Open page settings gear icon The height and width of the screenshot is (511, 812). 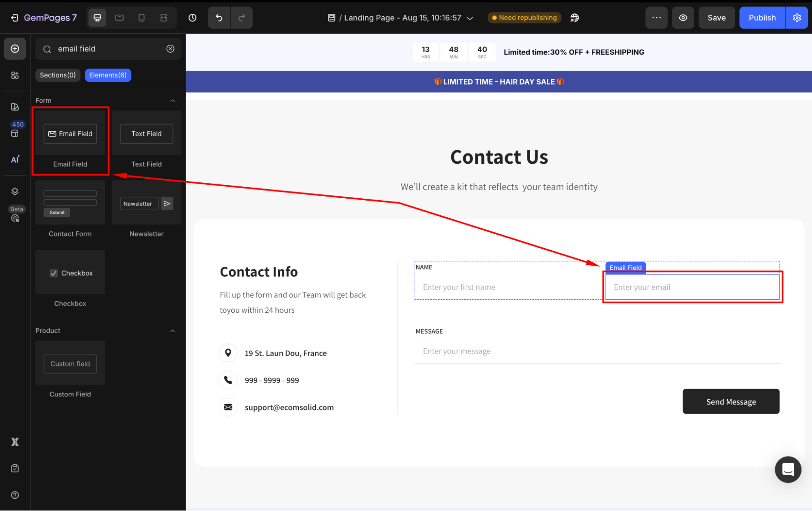tap(797, 18)
